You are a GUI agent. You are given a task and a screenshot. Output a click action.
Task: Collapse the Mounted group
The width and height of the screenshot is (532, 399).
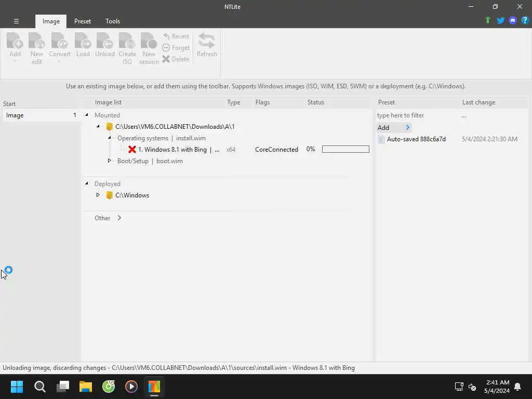87,115
